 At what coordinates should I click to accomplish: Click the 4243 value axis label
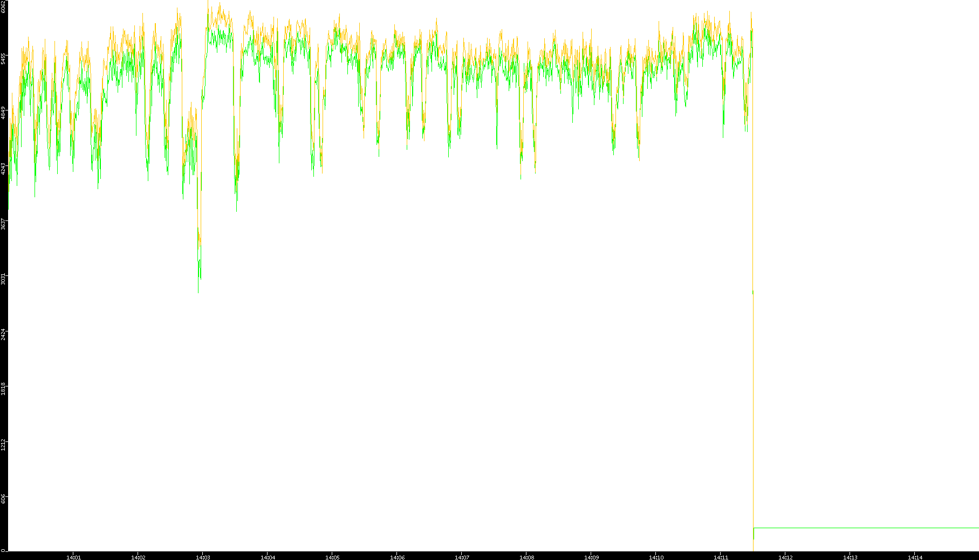3,168
